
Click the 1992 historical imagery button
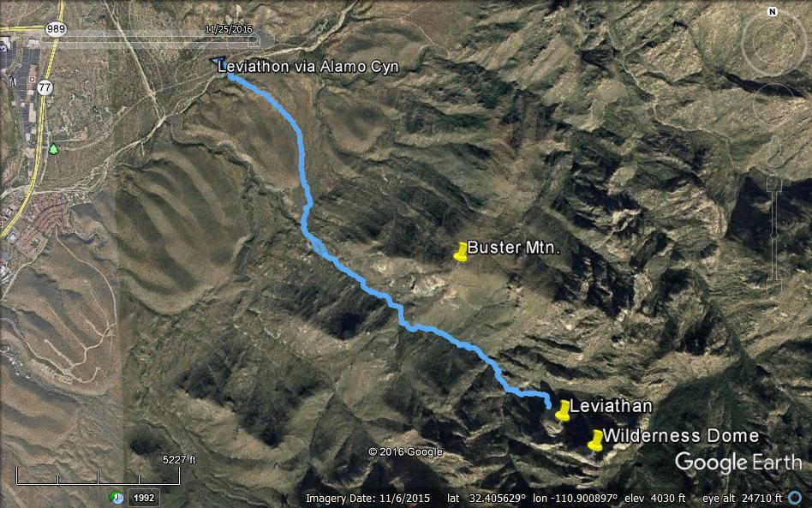coord(143,498)
